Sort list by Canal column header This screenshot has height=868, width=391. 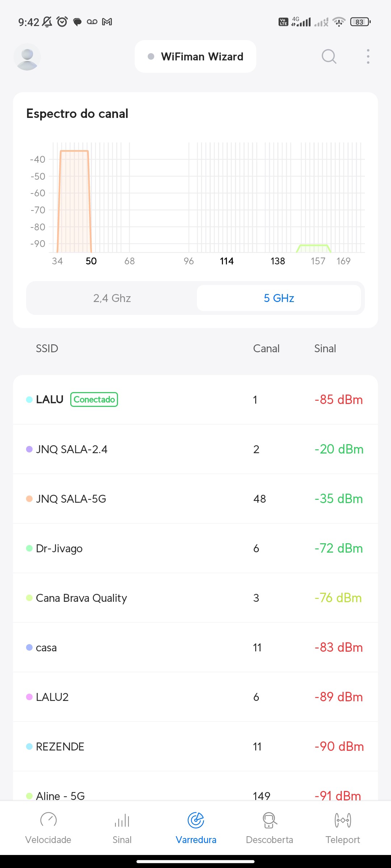coord(266,349)
